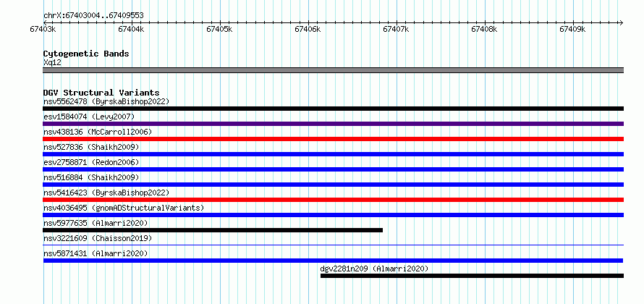Screen dimensions: 644x304
Task: Select the black dgv2281n209 variant bar
Action: point(472,276)
